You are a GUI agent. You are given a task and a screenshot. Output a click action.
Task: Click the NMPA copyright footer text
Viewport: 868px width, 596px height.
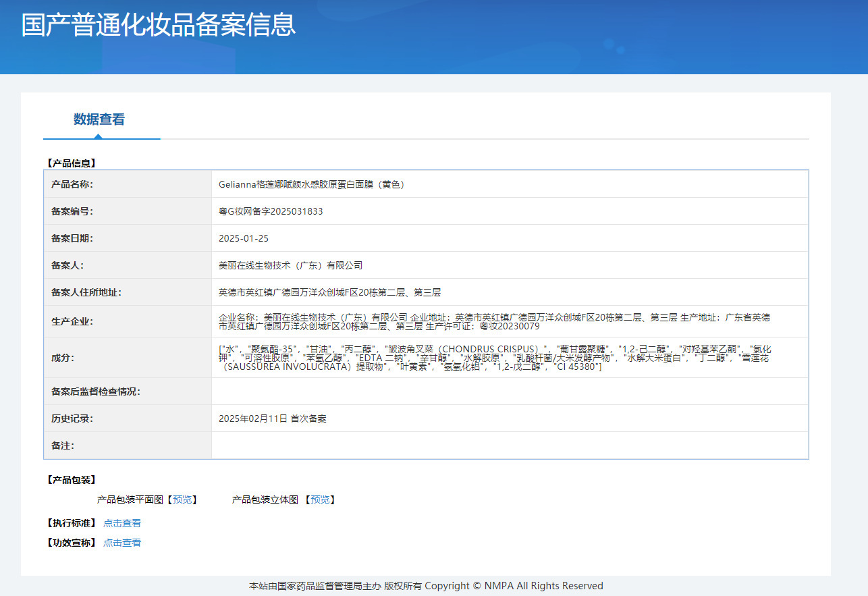pyautogui.click(x=426, y=586)
